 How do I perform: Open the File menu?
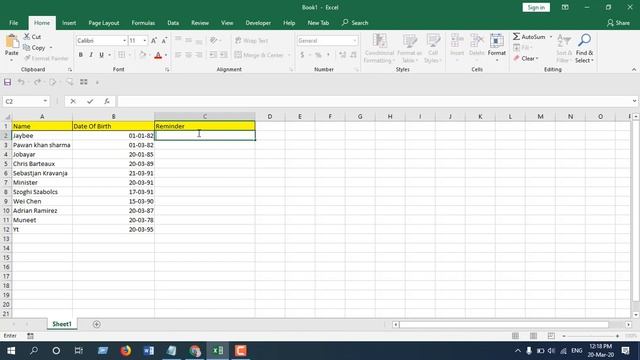[x=13, y=23]
